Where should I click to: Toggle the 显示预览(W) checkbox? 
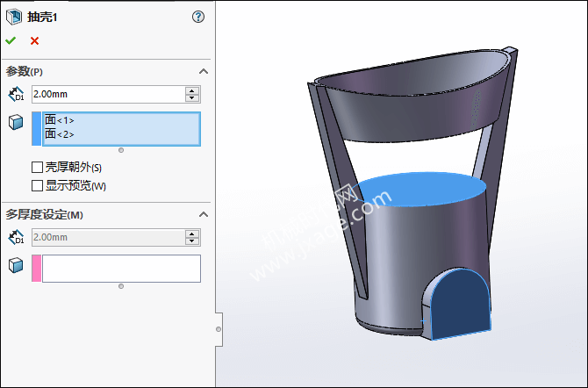click(x=37, y=185)
